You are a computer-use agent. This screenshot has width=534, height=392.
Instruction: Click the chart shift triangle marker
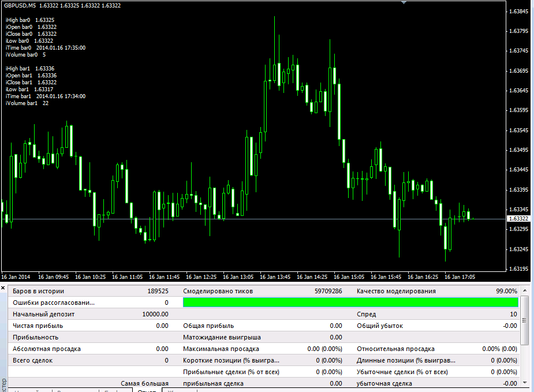tap(404, 2)
